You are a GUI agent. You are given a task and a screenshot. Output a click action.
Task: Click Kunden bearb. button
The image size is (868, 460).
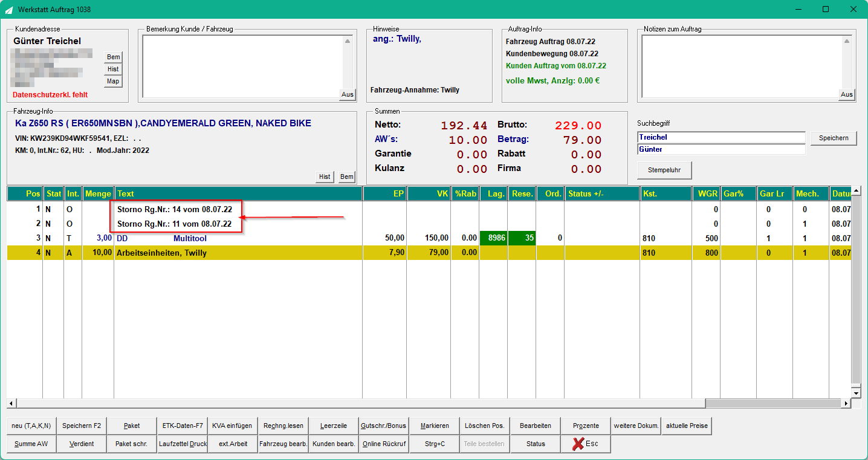(x=334, y=444)
